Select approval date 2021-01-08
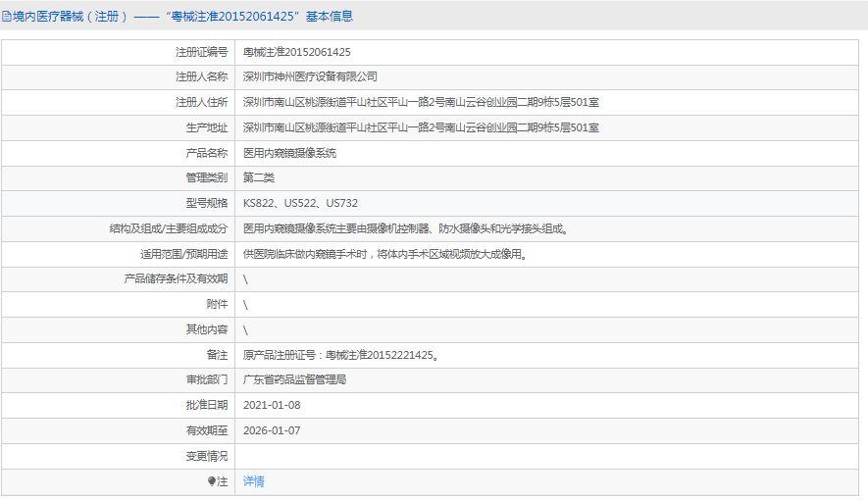 pyautogui.click(x=272, y=405)
